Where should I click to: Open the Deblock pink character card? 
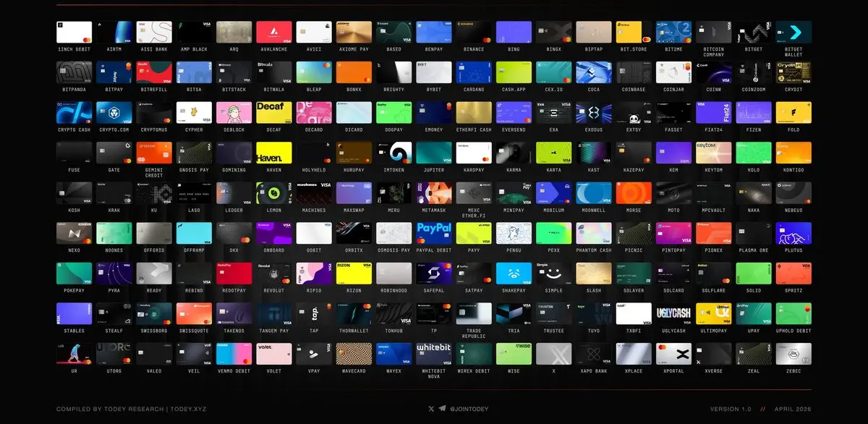coord(234,113)
